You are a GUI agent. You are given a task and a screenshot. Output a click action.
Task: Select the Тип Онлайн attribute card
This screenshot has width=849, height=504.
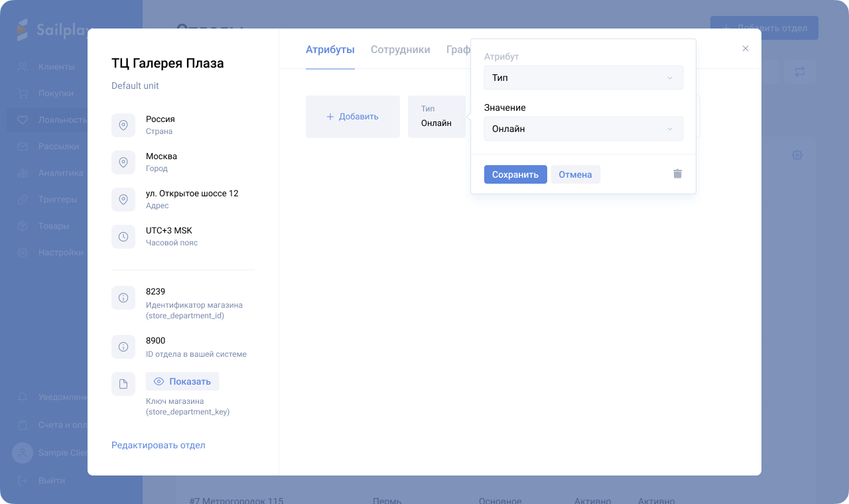click(436, 117)
